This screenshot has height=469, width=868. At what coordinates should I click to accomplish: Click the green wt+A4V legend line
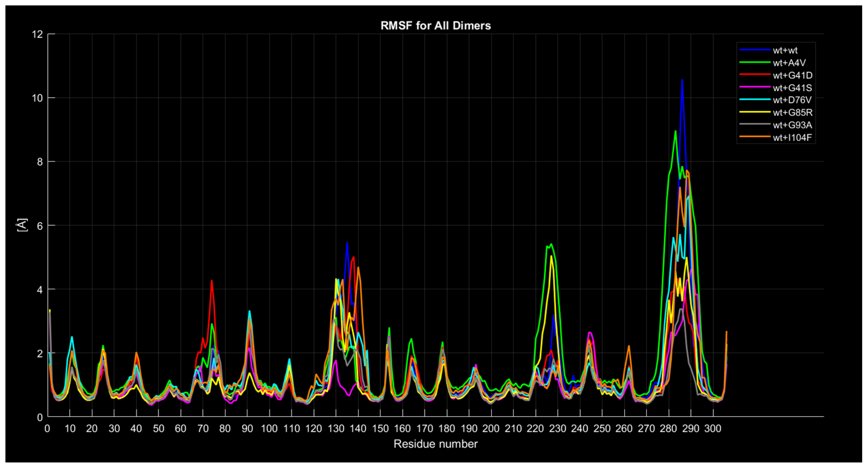pyautogui.click(x=755, y=62)
